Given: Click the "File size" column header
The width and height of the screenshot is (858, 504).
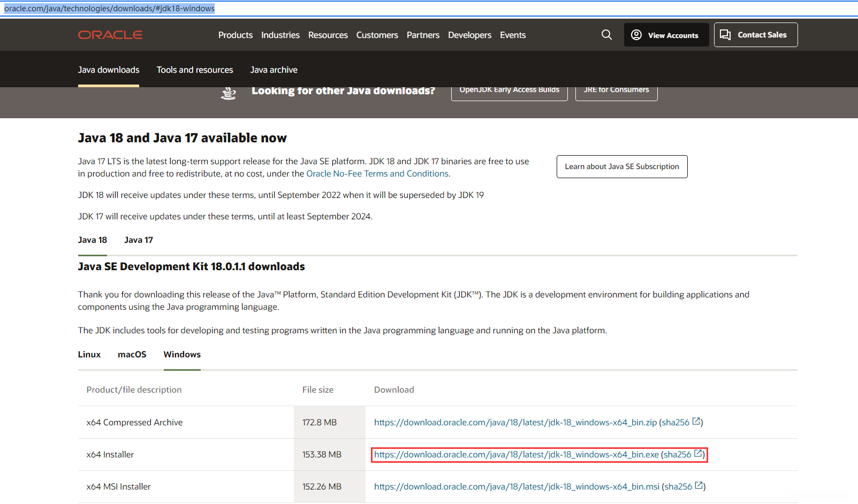Looking at the screenshot, I should point(318,390).
